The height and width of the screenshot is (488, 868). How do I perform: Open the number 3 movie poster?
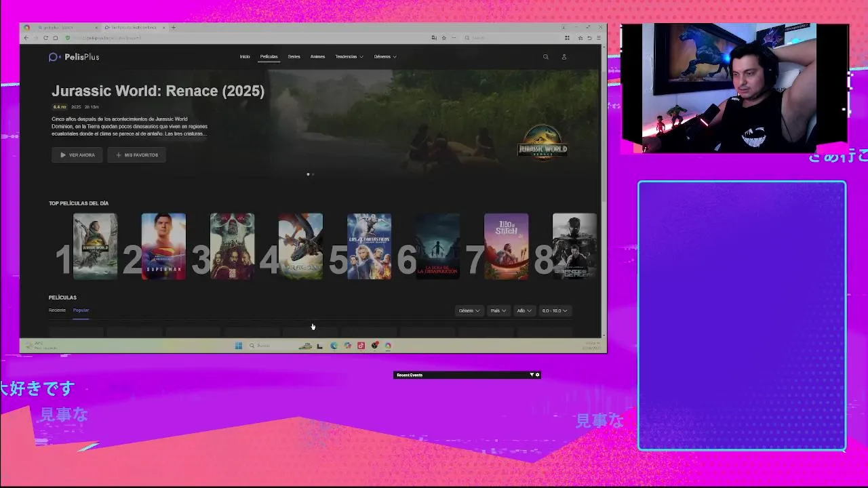(x=232, y=246)
